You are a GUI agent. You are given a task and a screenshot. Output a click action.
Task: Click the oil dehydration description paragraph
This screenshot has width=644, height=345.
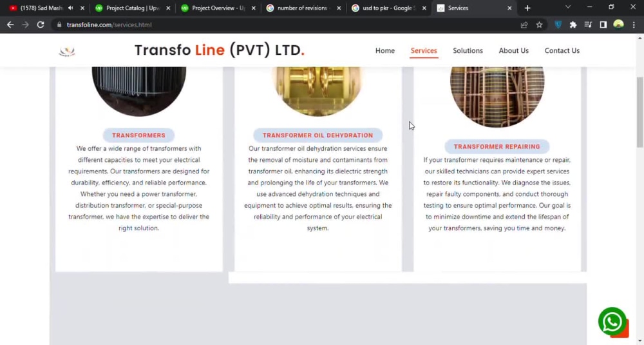tap(318, 188)
